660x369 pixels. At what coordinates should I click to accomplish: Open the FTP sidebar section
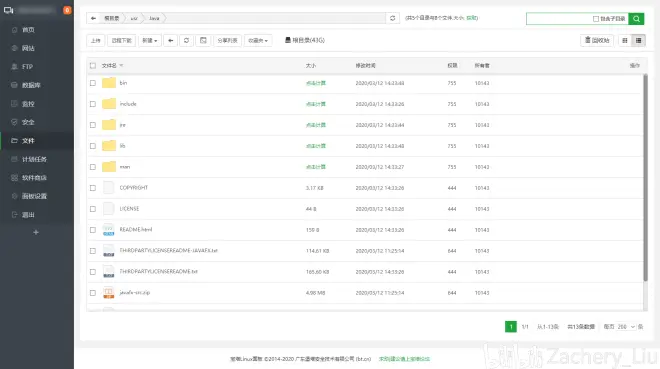(x=27, y=67)
